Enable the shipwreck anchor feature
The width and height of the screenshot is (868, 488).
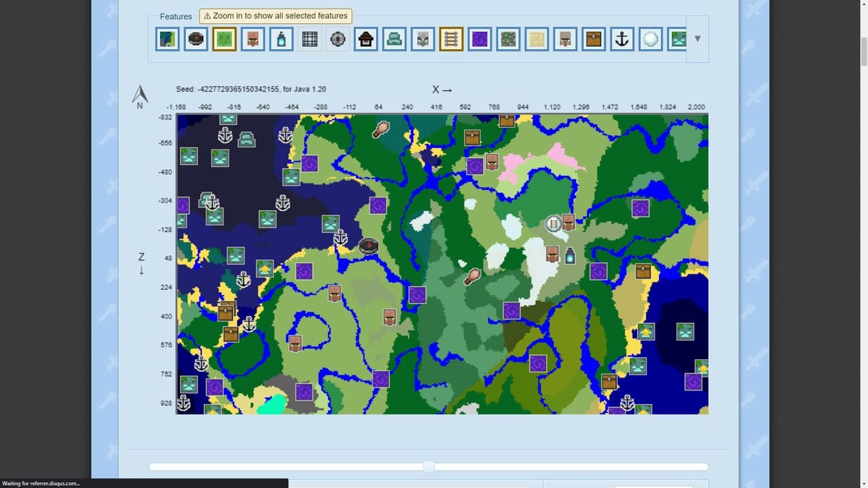click(621, 39)
